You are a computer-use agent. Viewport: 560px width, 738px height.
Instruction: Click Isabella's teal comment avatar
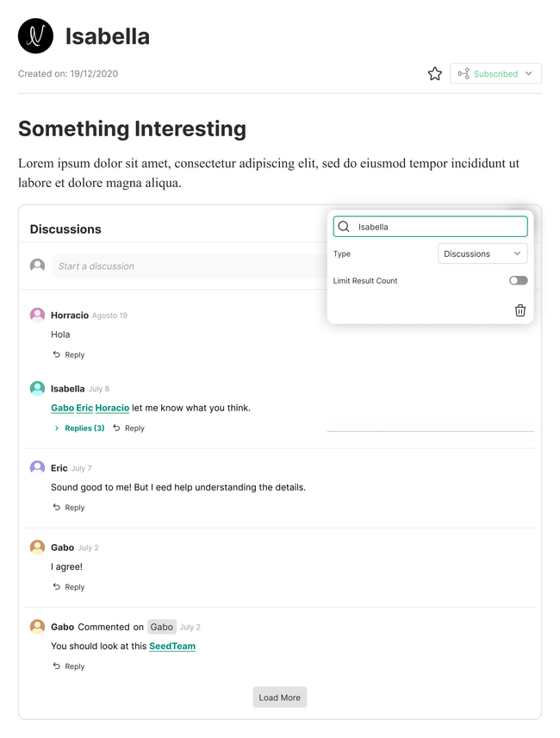point(37,388)
